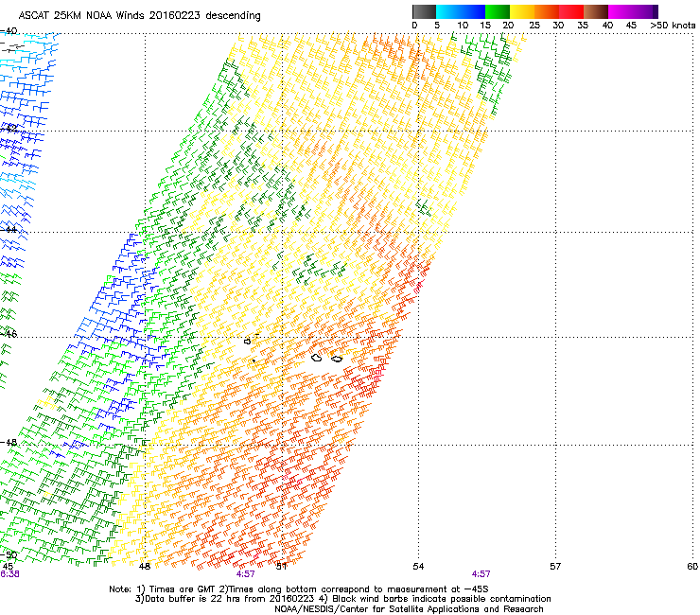Select the longitude label '51'
700x615 pixels.
point(281,567)
